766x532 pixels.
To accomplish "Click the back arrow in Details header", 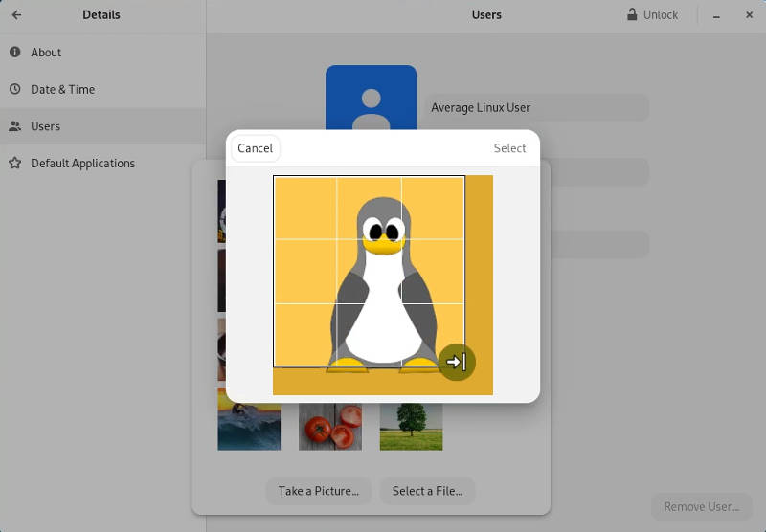I will (16, 15).
